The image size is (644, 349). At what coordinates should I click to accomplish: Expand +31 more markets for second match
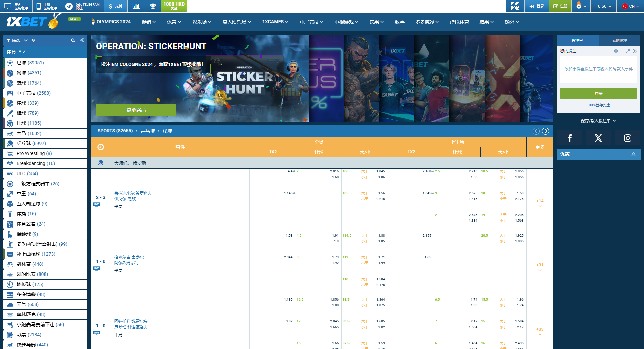click(540, 267)
